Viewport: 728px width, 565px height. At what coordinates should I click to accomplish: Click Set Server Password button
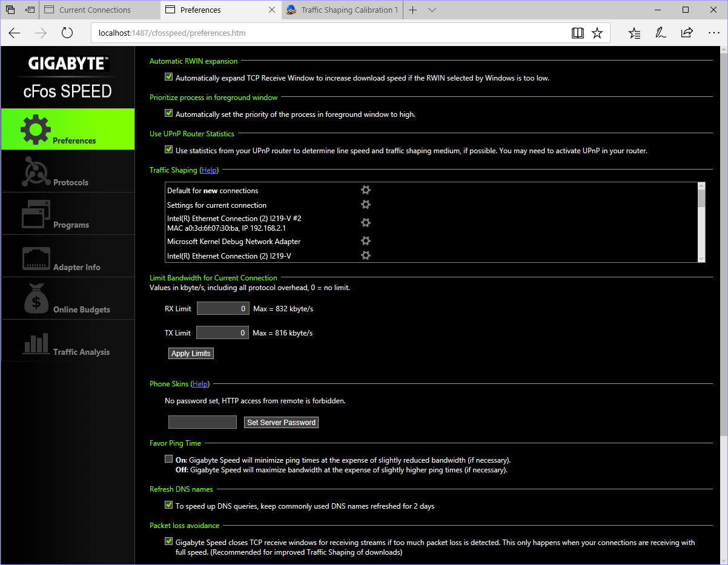282,422
